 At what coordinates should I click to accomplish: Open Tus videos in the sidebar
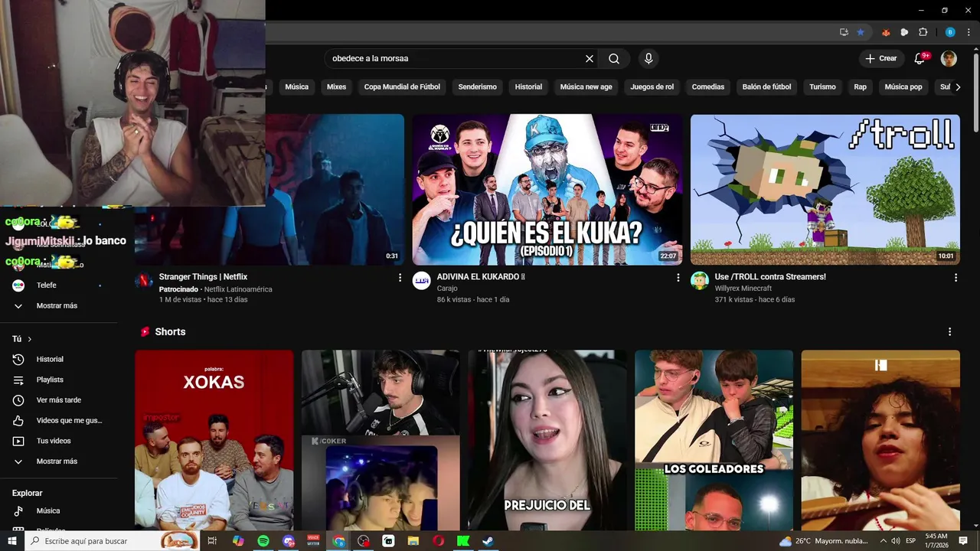pyautogui.click(x=57, y=442)
